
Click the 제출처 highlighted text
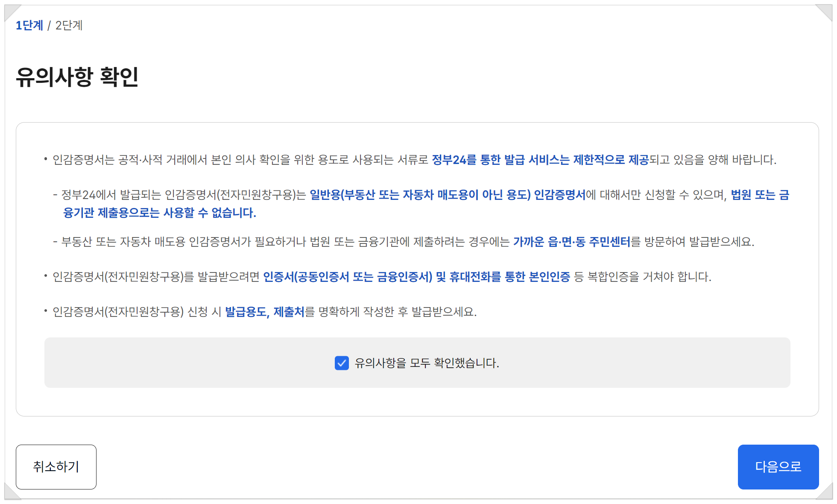click(x=289, y=312)
